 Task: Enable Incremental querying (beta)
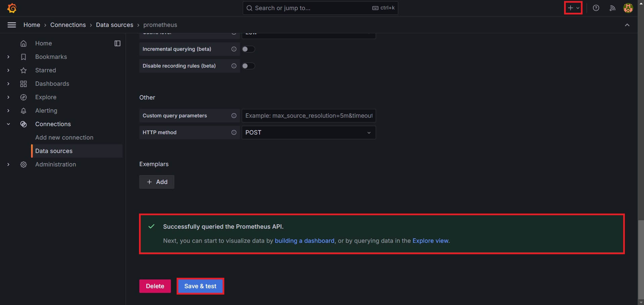click(x=248, y=49)
